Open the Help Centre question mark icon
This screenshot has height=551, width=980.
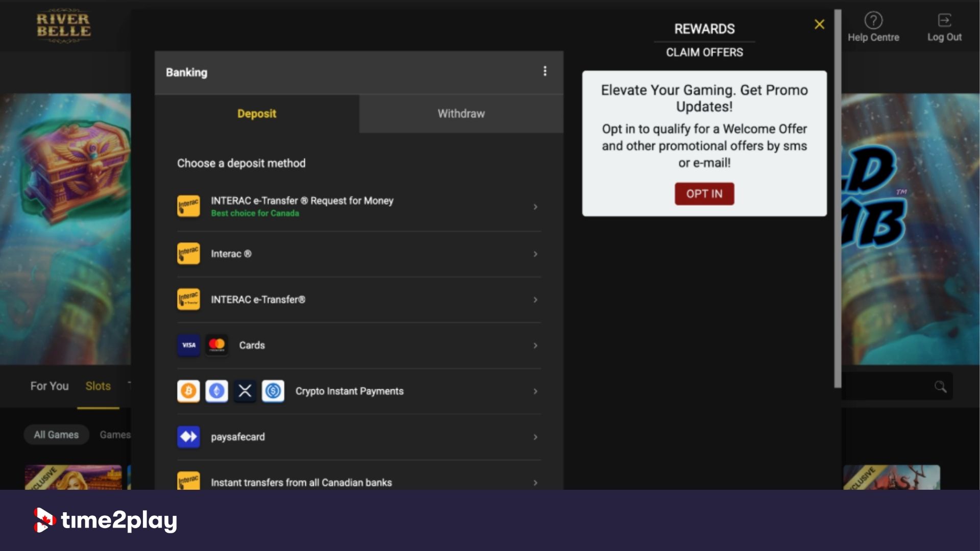coord(873,20)
